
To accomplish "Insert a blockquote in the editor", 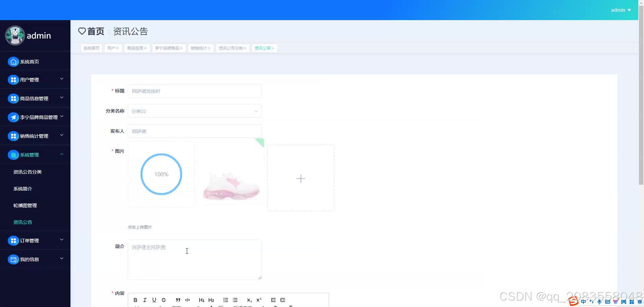I will click(178, 300).
